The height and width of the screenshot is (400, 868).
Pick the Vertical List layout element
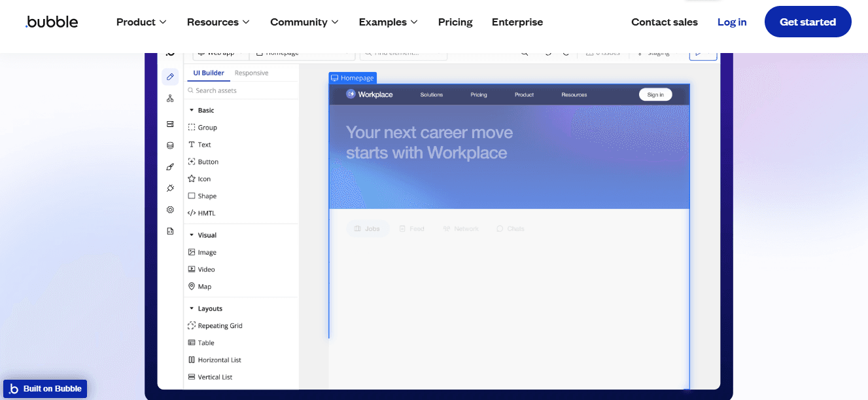(x=211, y=376)
